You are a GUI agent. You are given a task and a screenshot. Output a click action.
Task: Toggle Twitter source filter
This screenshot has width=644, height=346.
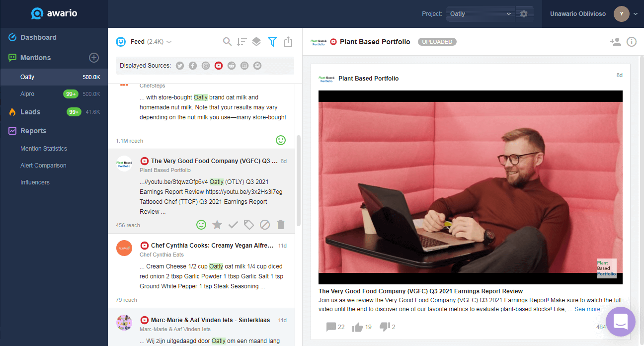(180, 66)
